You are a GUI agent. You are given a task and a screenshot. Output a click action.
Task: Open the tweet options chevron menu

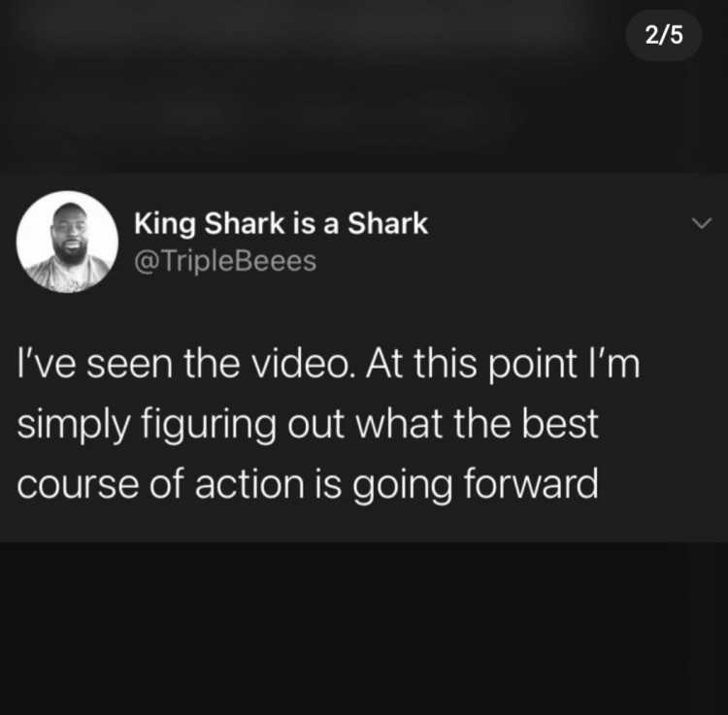[701, 223]
